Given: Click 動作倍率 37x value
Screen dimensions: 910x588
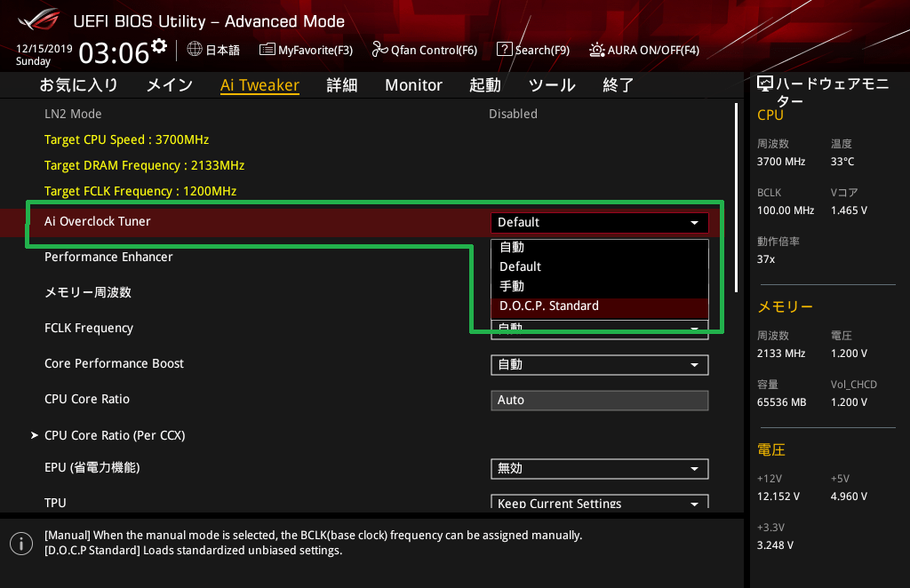Looking at the screenshot, I should (766, 259).
